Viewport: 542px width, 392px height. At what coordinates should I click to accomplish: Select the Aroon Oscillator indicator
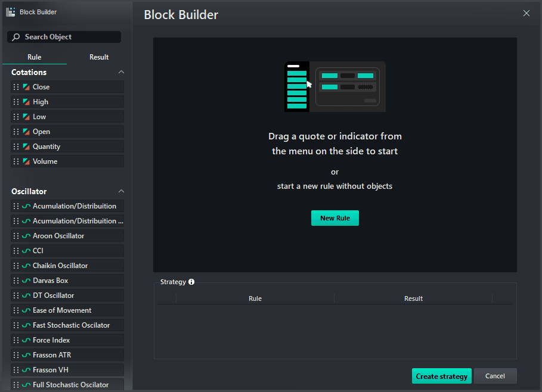[x=67, y=236]
